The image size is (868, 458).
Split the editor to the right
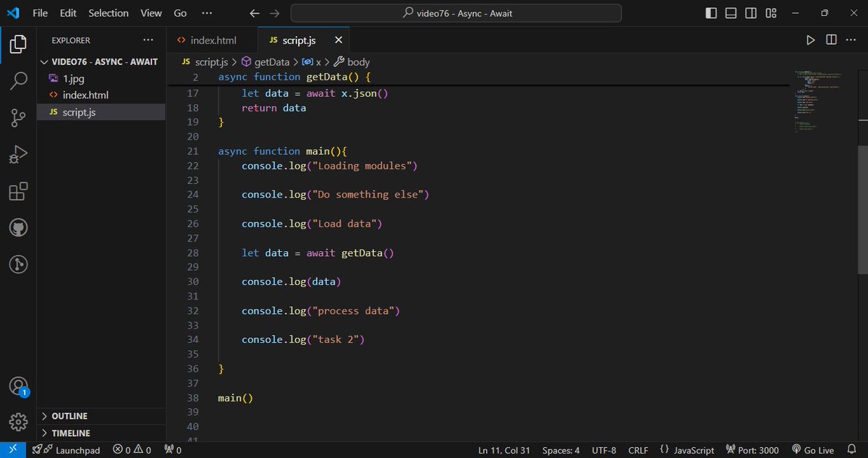point(831,40)
